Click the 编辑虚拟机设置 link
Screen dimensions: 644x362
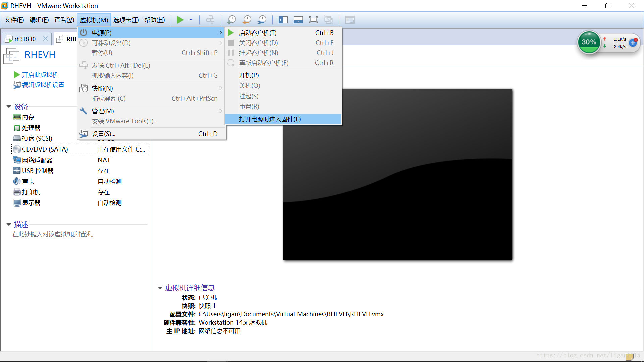43,85
